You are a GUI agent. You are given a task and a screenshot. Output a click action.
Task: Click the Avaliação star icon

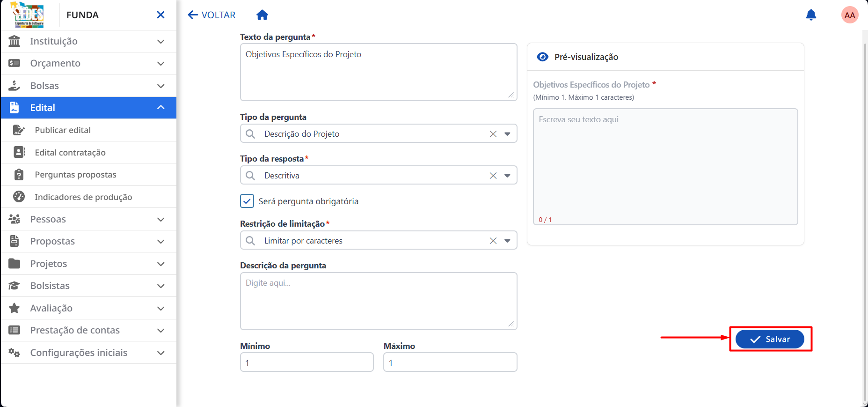coord(15,308)
